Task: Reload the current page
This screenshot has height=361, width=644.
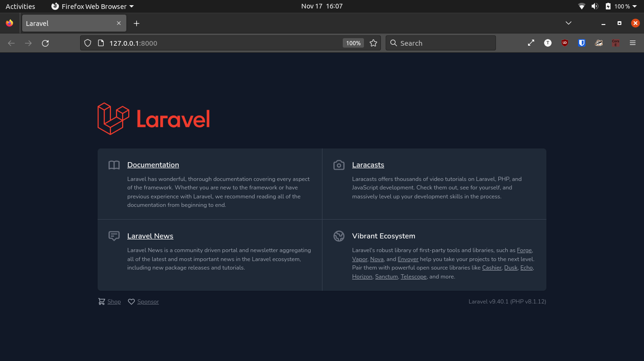Action: (45, 43)
